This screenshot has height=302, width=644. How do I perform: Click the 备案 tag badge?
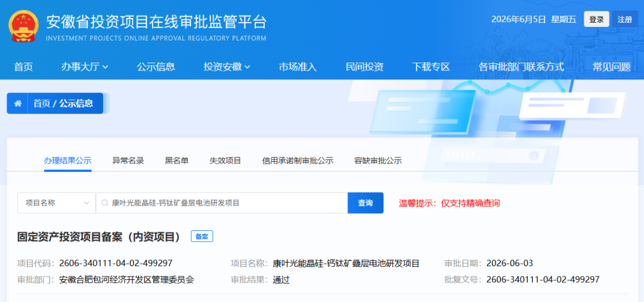pyautogui.click(x=202, y=237)
